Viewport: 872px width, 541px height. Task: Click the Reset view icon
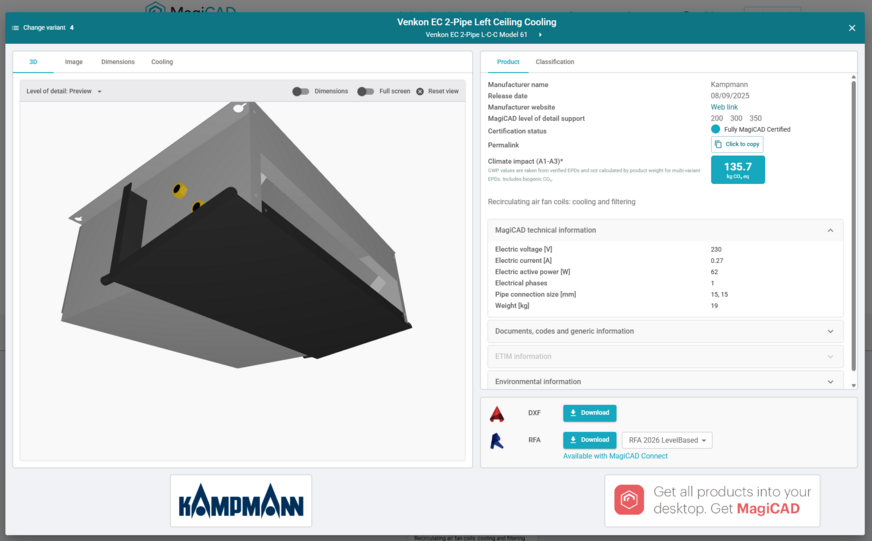coord(420,92)
